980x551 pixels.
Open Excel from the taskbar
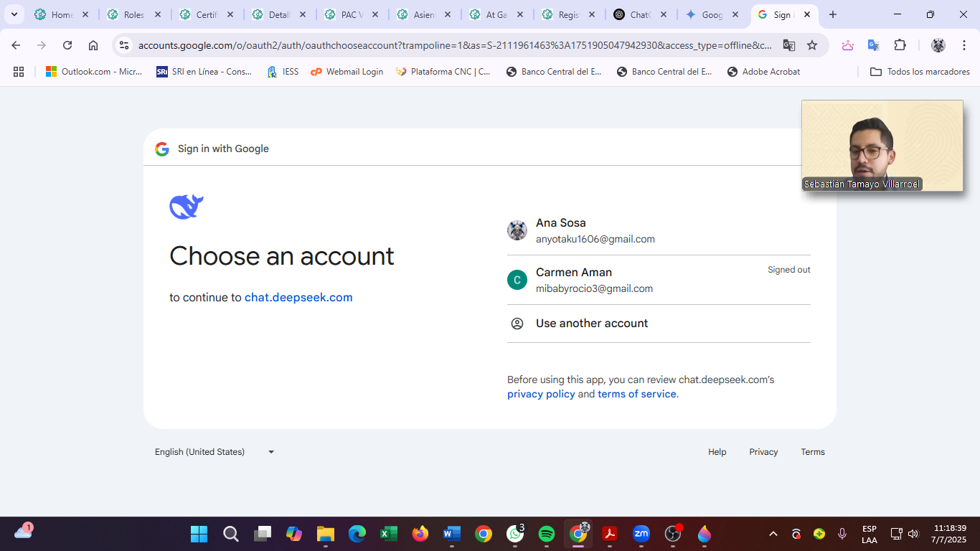pyautogui.click(x=389, y=534)
